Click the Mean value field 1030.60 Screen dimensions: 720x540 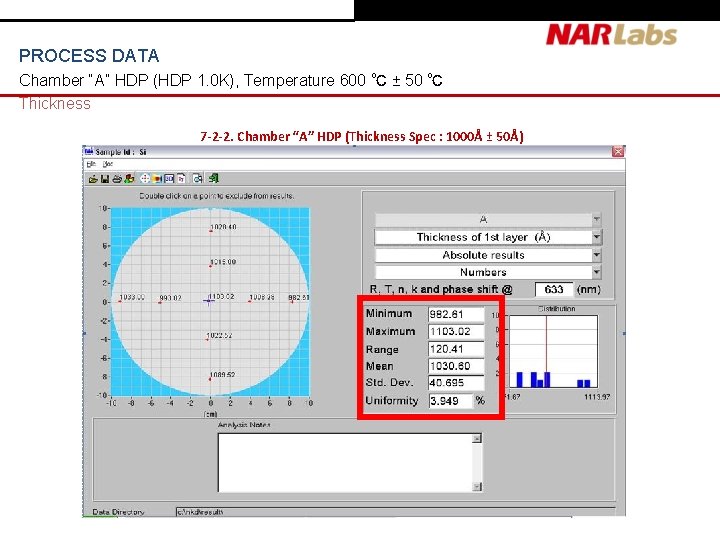tap(456, 366)
